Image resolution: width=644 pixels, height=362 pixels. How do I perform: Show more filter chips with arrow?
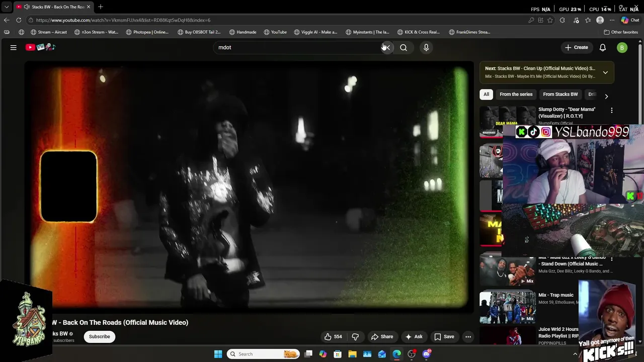point(606,96)
